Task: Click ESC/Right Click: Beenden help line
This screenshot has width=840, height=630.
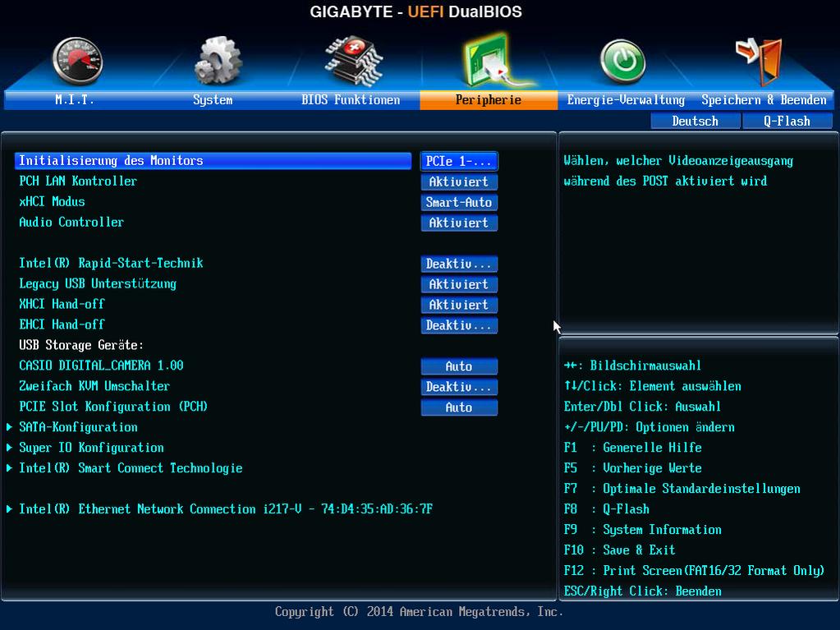Action: coord(643,591)
